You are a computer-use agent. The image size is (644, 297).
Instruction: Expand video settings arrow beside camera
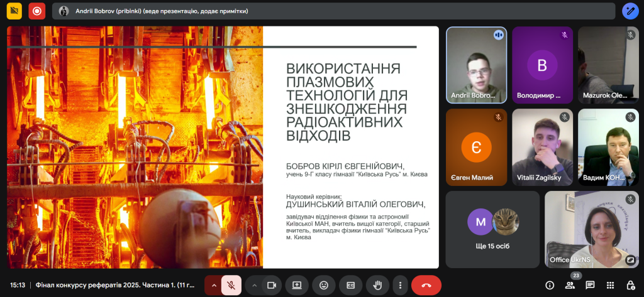254,285
